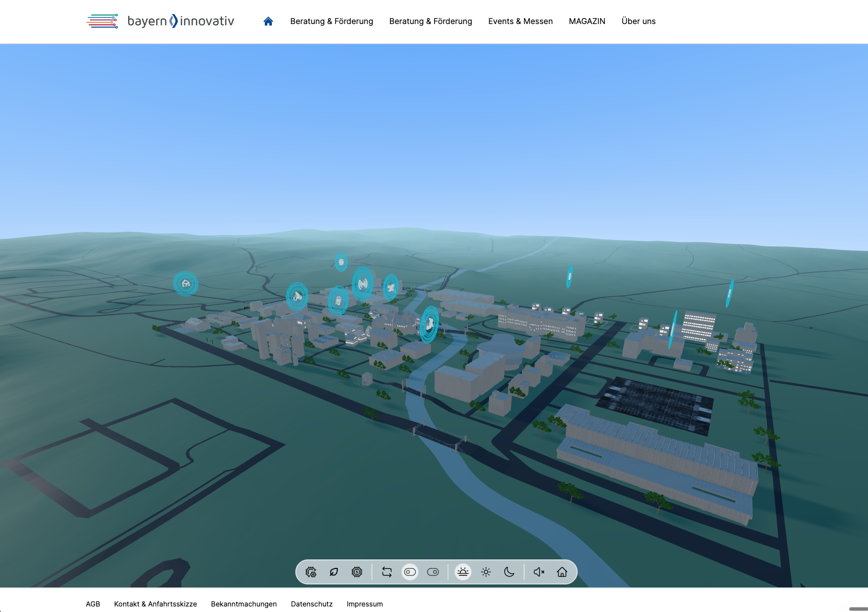Select the house-handshake hotspot marker in scene
The image size is (868, 612).
coord(186,283)
